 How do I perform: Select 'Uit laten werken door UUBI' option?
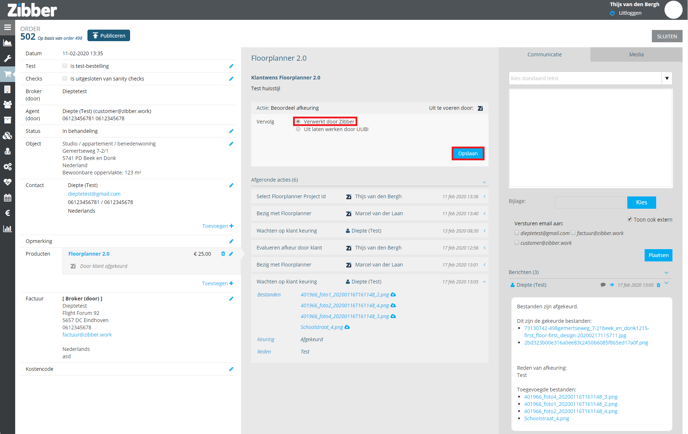[298, 130]
